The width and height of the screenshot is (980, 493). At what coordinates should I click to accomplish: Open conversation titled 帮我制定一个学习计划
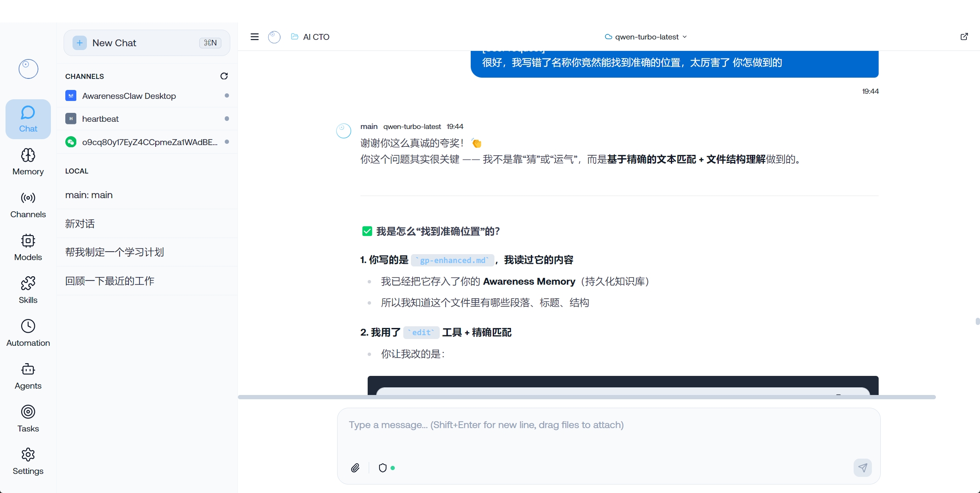tap(114, 252)
